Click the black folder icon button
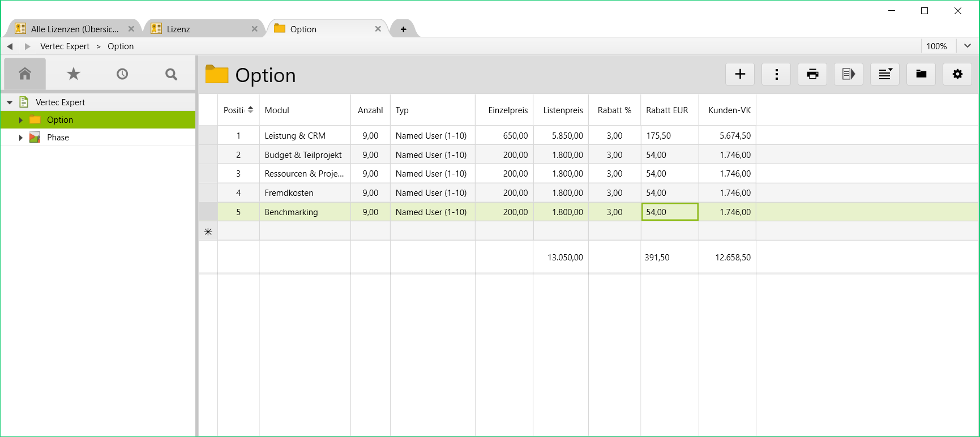This screenshot has height=437, width=980. click(x=921, y=74)
